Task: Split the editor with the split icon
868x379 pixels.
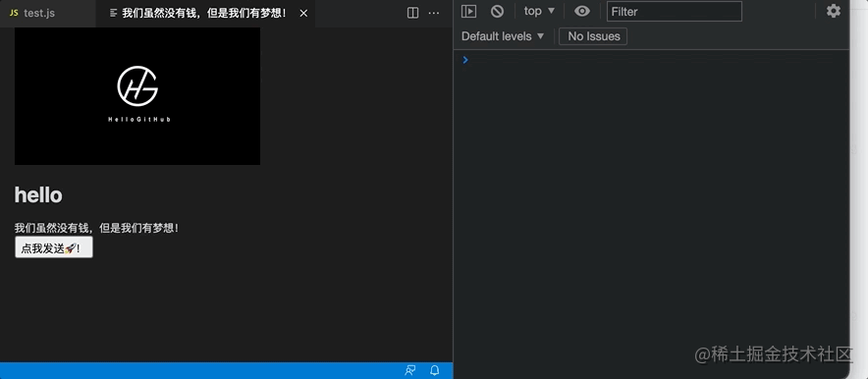Action: 412,14
